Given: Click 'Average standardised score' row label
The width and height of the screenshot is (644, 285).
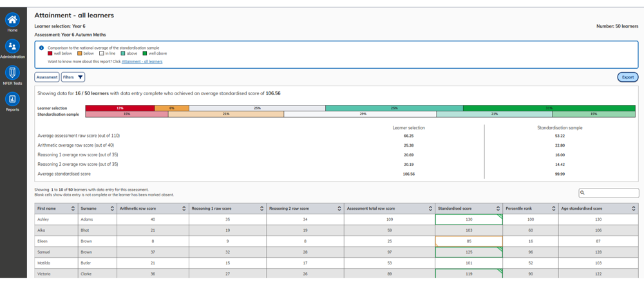Looking at the screenshot, I should [x=64, y=174].
